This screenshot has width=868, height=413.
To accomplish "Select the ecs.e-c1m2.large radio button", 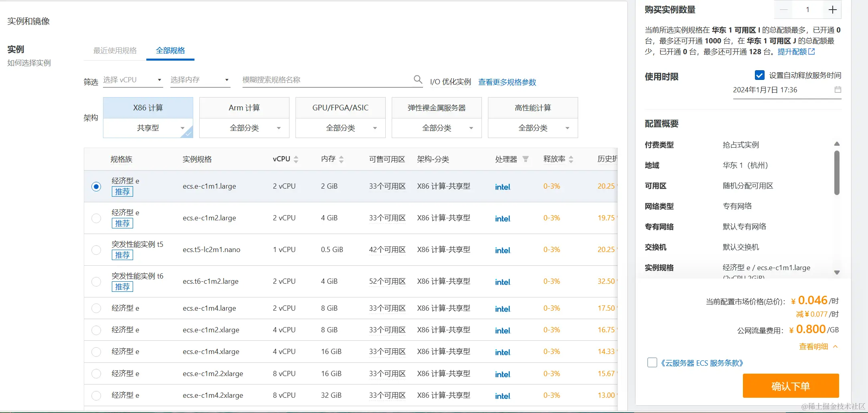I will point(96,218).
